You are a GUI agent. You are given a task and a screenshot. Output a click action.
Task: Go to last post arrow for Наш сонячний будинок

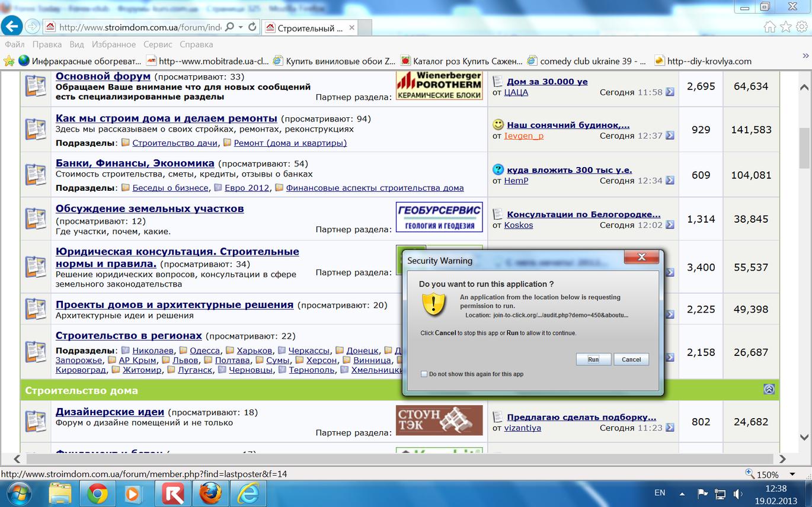[x=670, y=136]
